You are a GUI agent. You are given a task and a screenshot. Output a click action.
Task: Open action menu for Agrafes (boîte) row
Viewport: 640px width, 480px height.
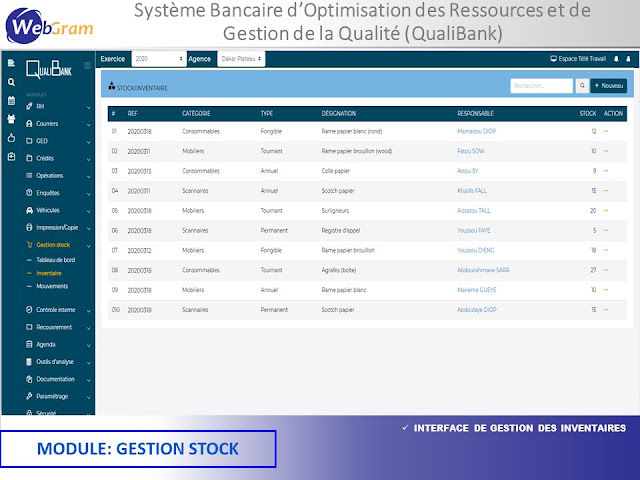click(x=606, y=270)
